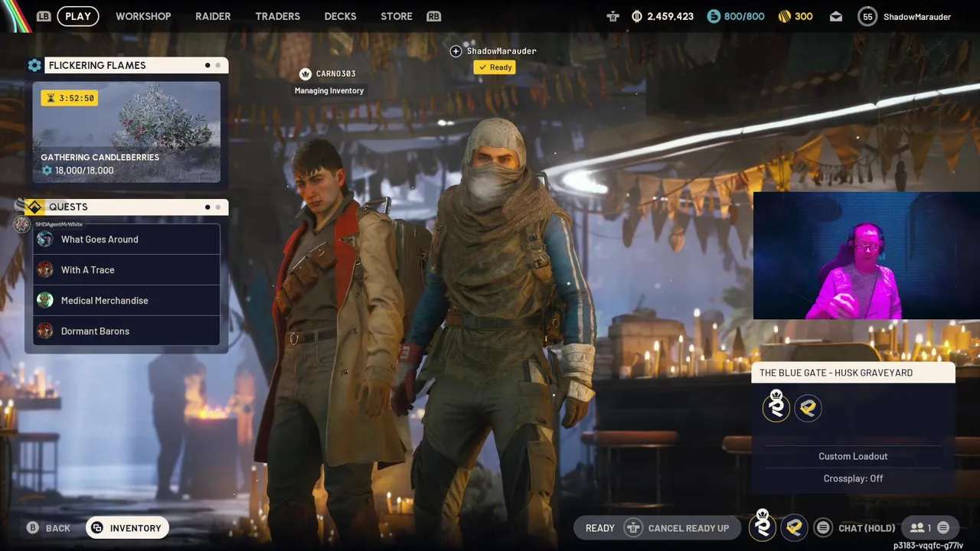This screenshot has width=980, height=551.
Task: Select the Custom Loadout option
Action: coord(853,456)
